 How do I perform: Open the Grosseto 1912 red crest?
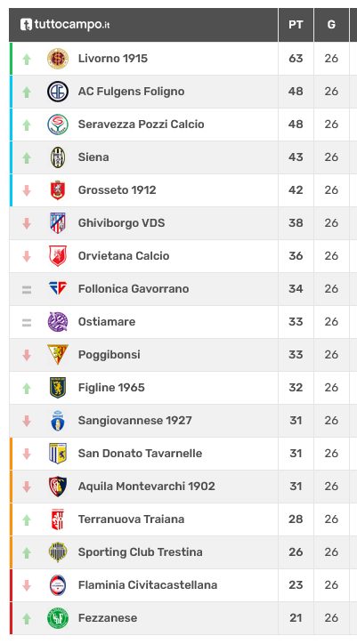(58, 190)
